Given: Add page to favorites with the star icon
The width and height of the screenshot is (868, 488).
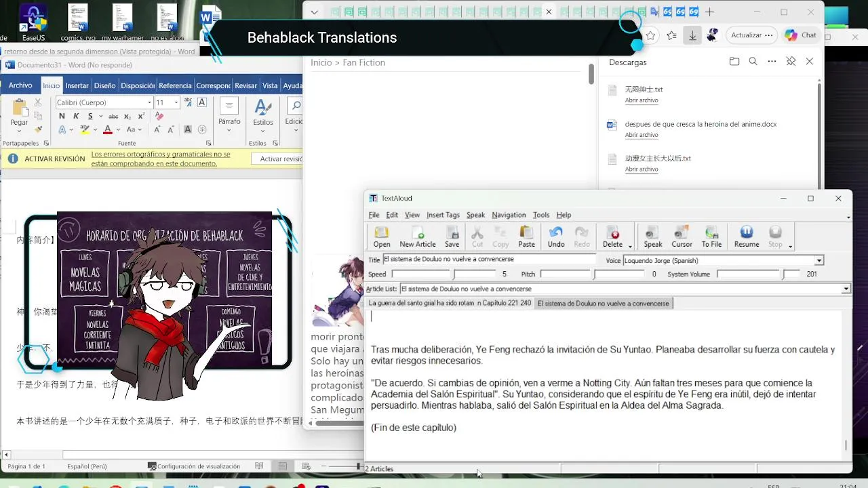Looking at the screenshot, I should coord(650,35).
